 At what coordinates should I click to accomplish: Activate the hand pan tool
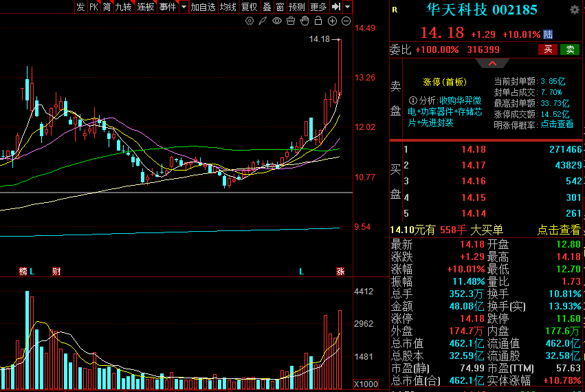(x=305, y=21)
